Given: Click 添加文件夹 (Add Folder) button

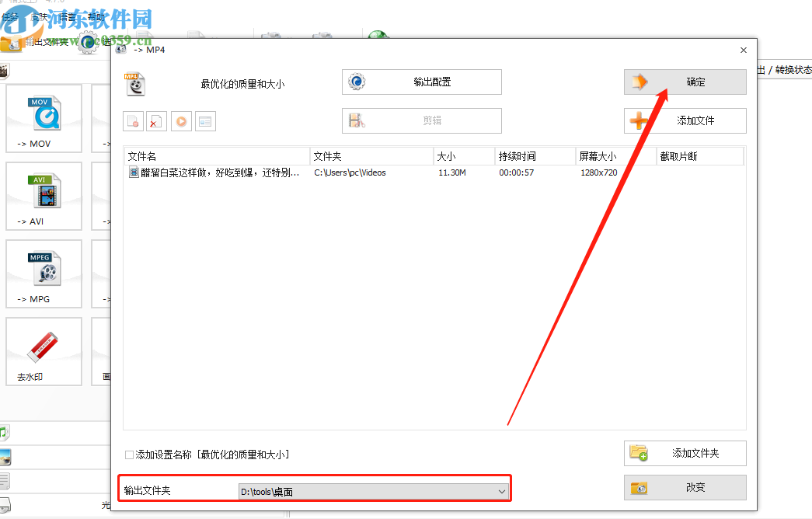Looking at the screenshot, I should 685,453.
